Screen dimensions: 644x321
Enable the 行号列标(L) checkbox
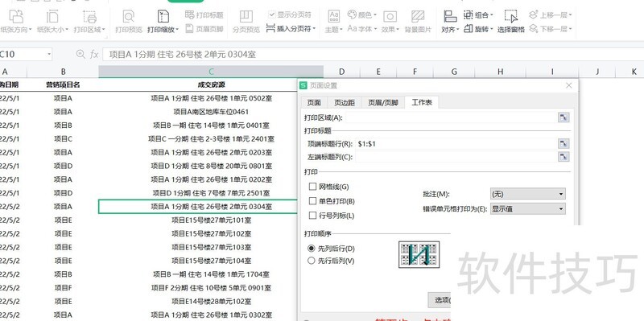(312, 216)
